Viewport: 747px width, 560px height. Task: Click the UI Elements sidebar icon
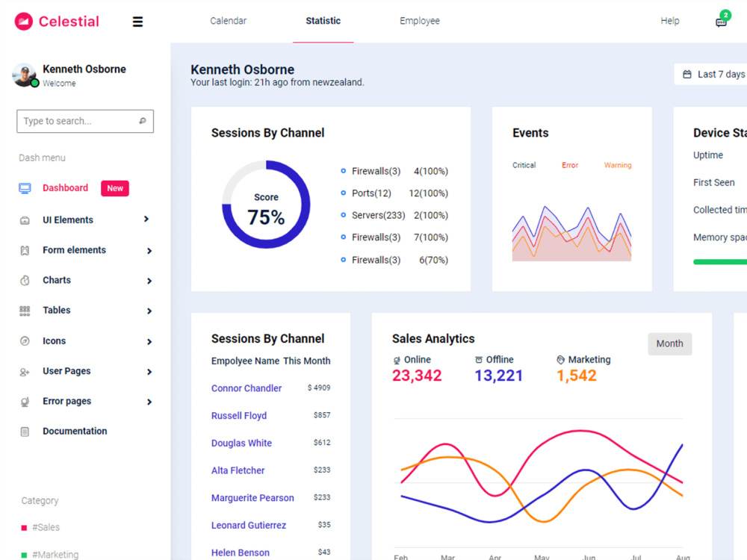(x=25, y=220)
